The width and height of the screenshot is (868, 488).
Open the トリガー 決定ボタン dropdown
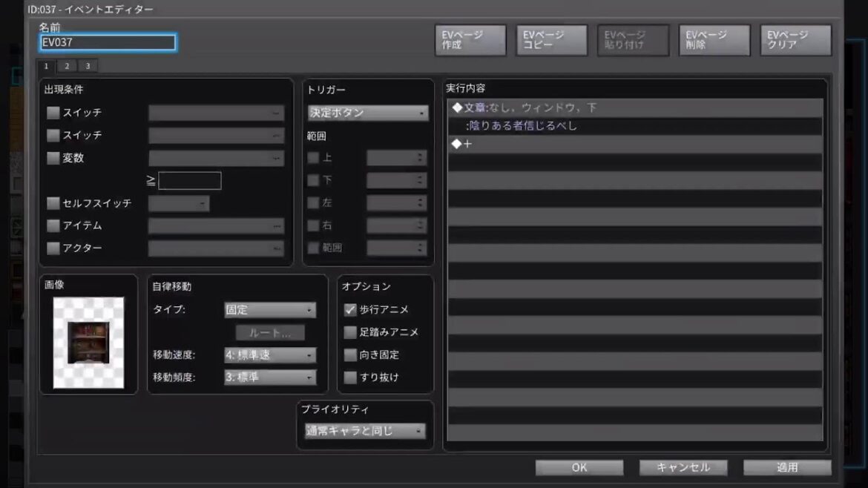[368, 113]
